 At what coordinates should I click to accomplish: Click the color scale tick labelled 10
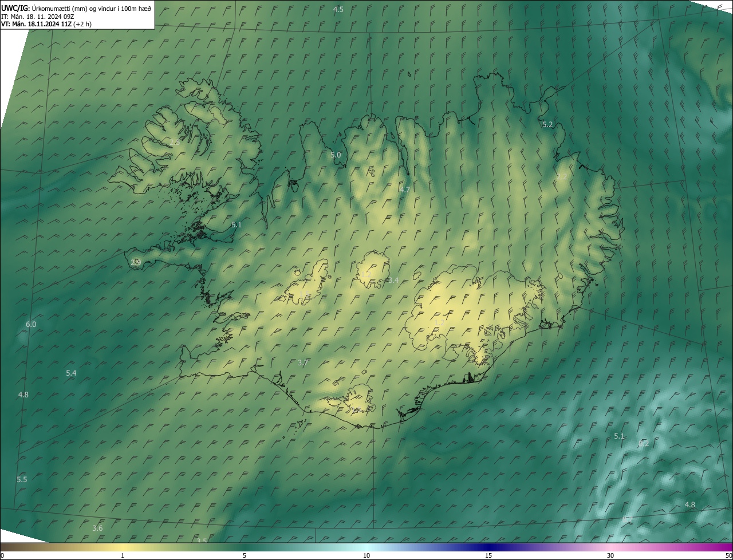point(366,555)
